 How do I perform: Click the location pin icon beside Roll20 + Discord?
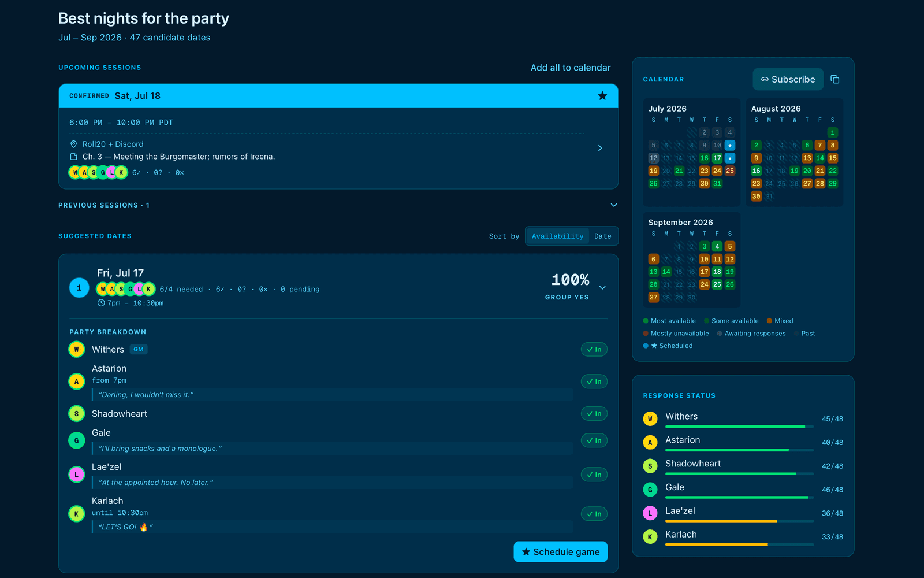tap(73, 144)
